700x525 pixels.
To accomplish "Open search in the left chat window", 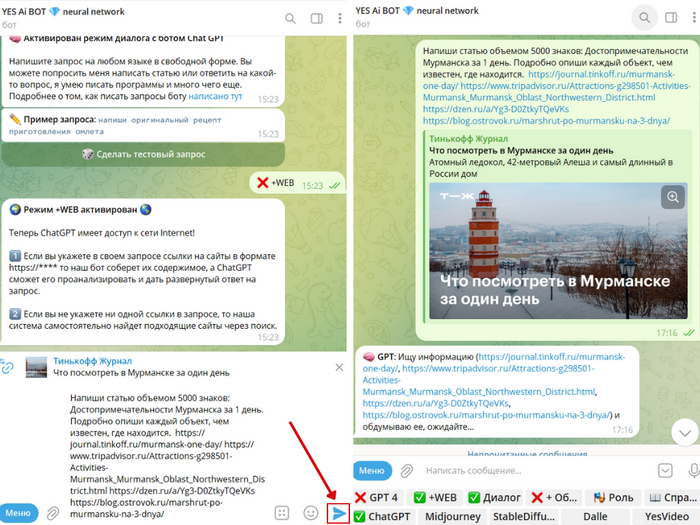I will coord(290,18).
